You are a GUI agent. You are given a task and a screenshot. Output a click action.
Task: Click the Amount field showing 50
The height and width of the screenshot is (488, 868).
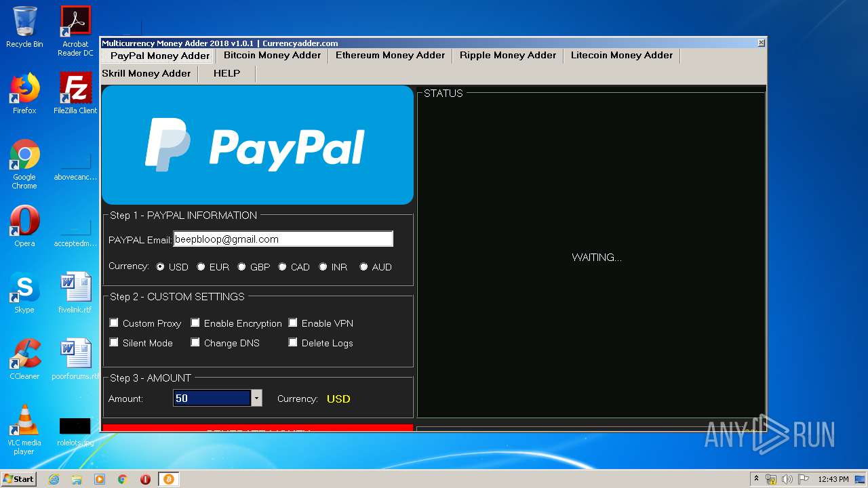212,399
